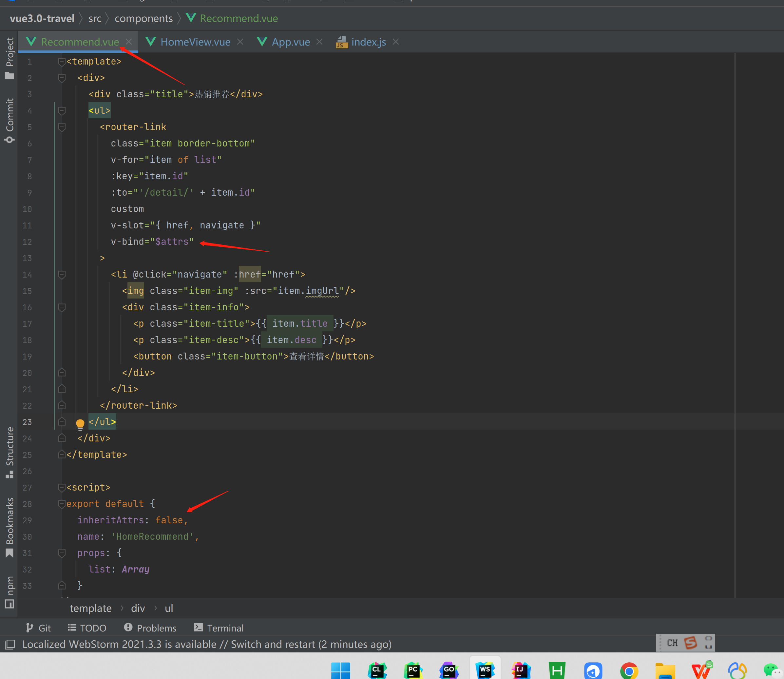Screen dimensions: 784x679
Task: Collapse the li block at line 14
Action: pyautogui.click(x=62, y=274)
